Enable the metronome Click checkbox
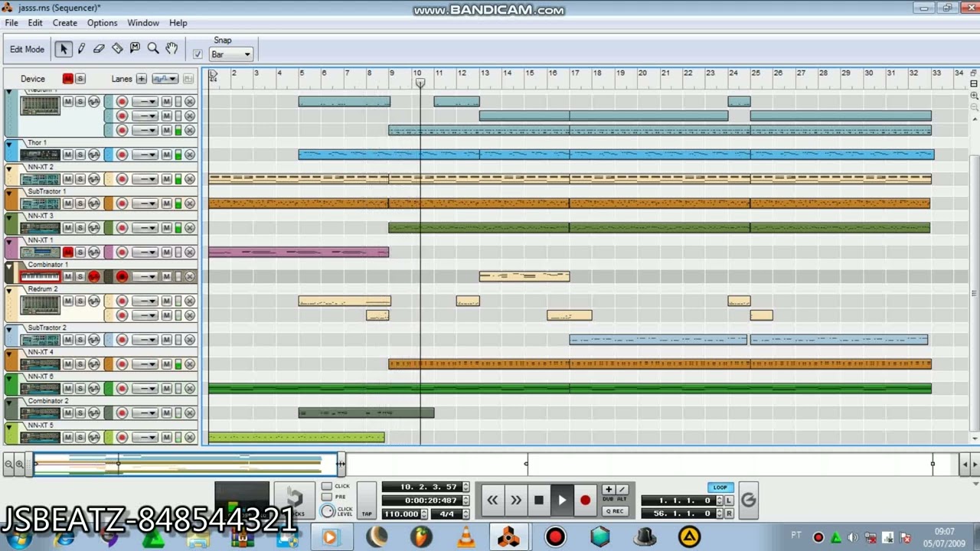This screenshot has height=551, width=980. [327, 486]
